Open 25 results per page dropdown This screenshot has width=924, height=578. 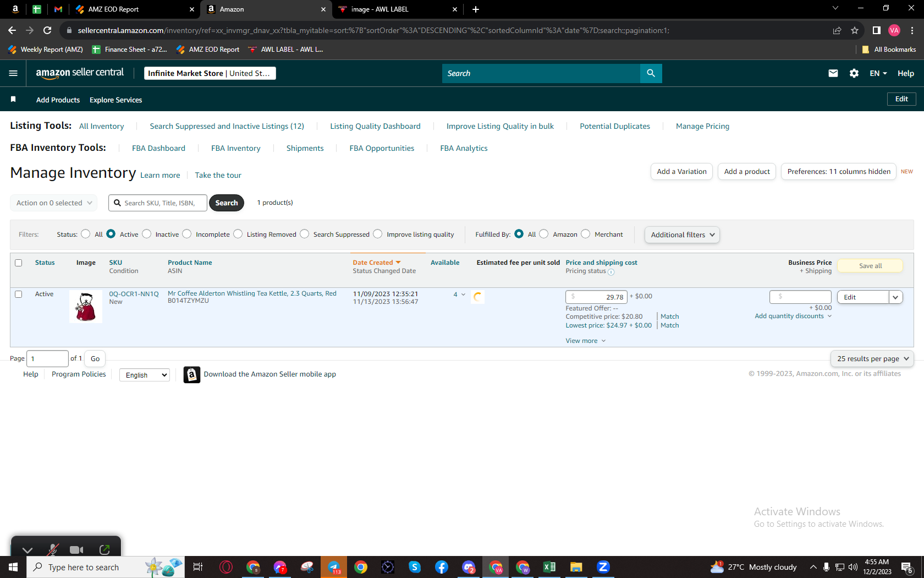(872, 358)
